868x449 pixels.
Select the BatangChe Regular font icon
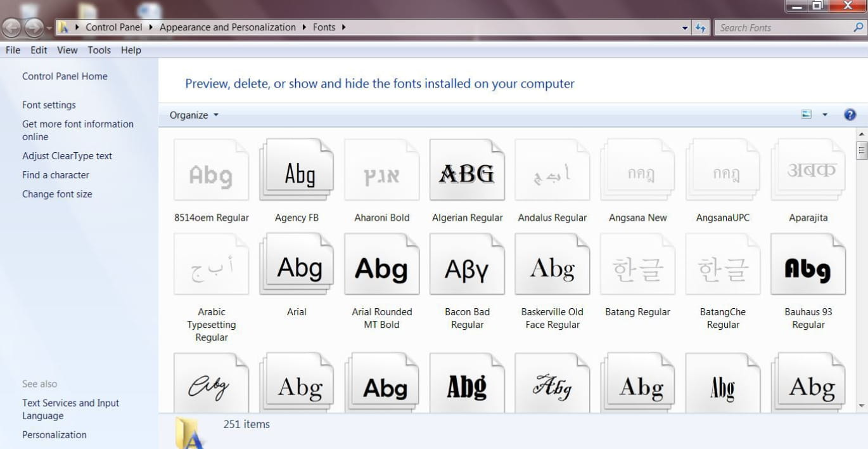[x=723, y=264]
